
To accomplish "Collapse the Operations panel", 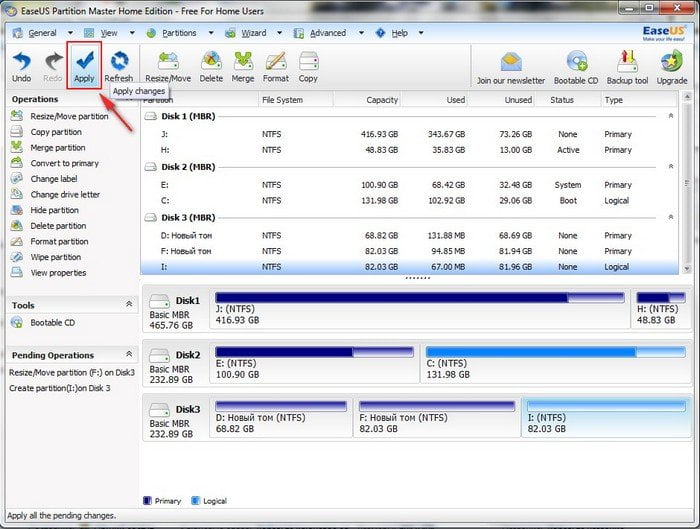I will (129, 100).
